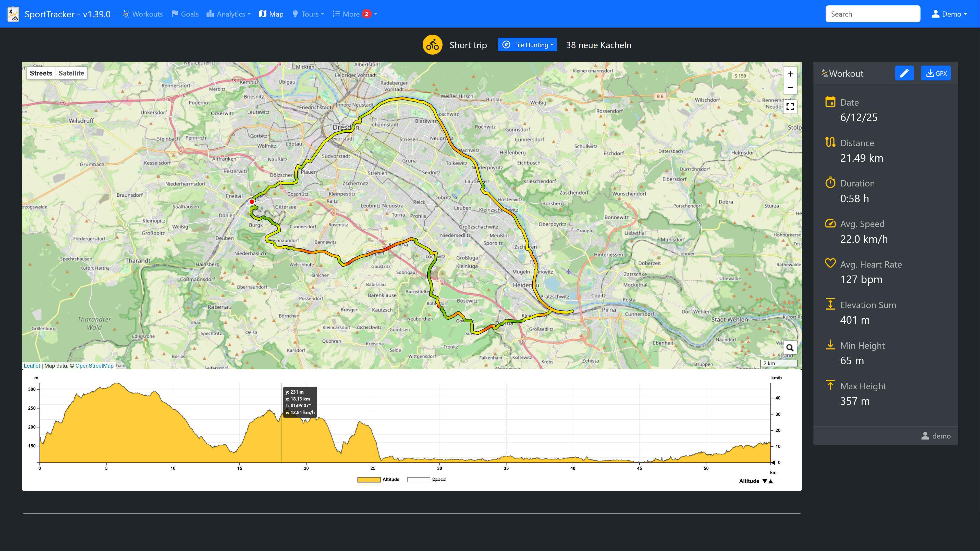
Task: Open the OpenStreetMap attribution link
Action: pos(94,366)
